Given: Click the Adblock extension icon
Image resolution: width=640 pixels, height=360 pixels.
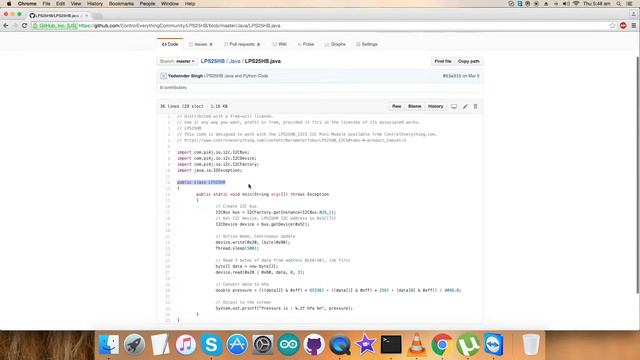Looking at the screenshot, I should click(x=623, y=25).
